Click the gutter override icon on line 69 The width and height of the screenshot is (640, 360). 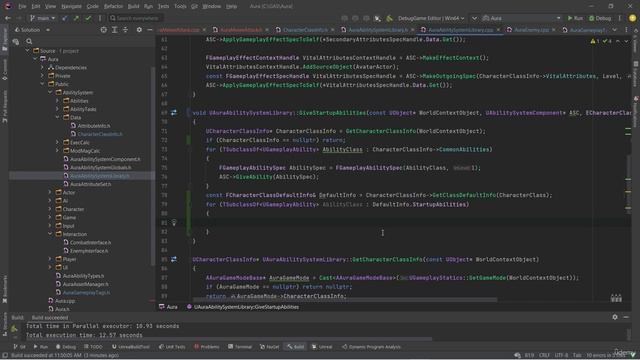174,113
